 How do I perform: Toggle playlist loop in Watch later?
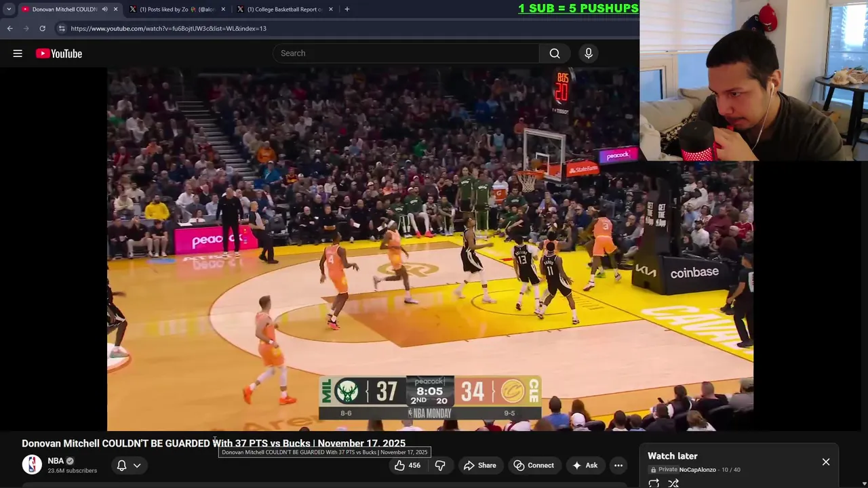tap(654, 483)
